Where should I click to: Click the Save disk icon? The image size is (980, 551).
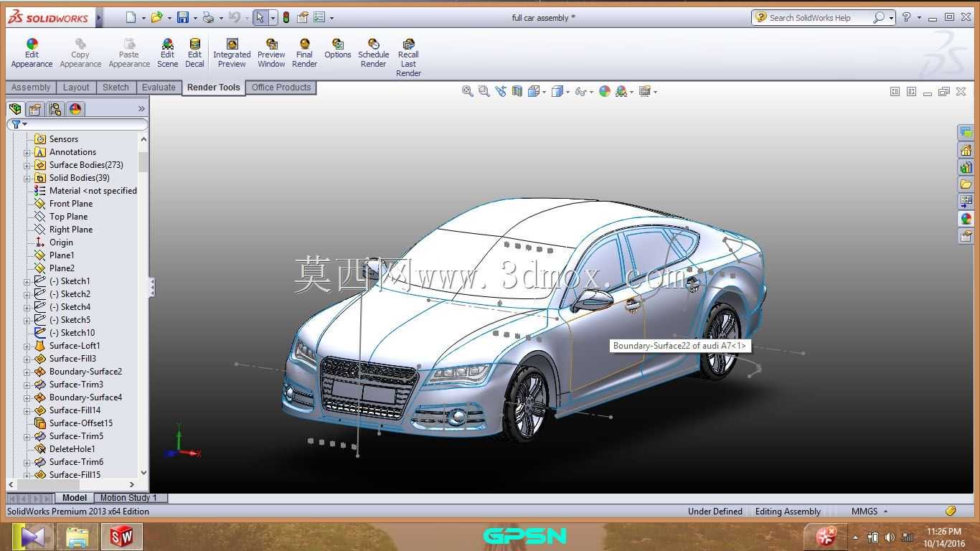pyautogui.click(x=183, y=17)
